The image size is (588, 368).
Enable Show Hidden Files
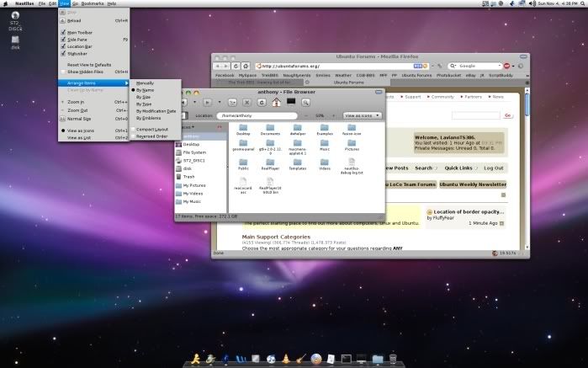tap(63, 72)
